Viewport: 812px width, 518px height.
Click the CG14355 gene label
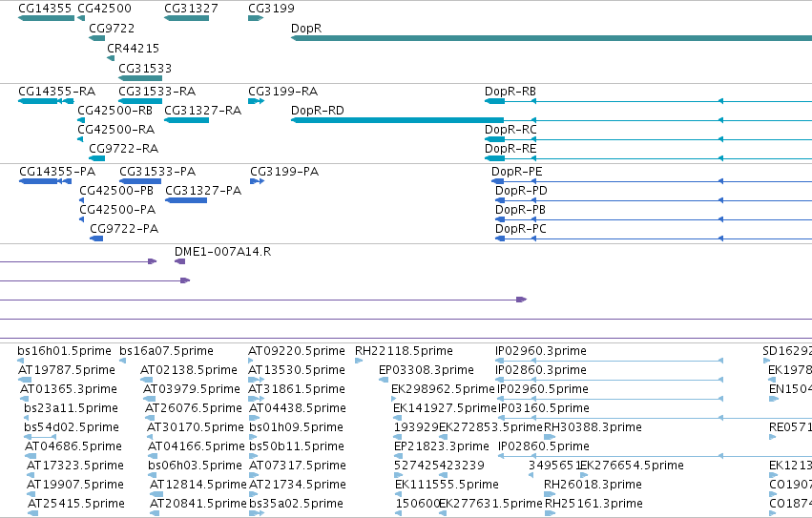[x=45, y=9]
